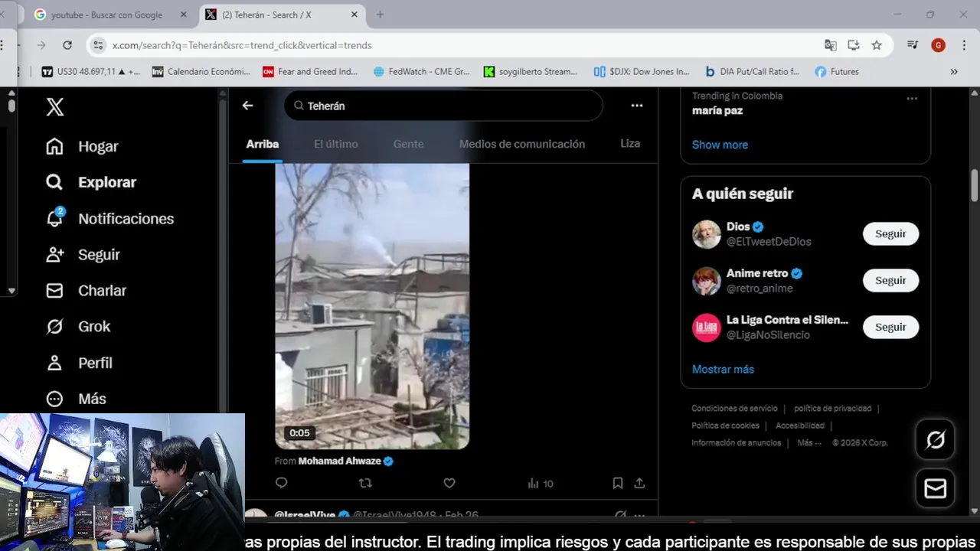Open soygilberto Stream bookmark
This screenshot has width=980, height=551.
[x=531, y=71]
